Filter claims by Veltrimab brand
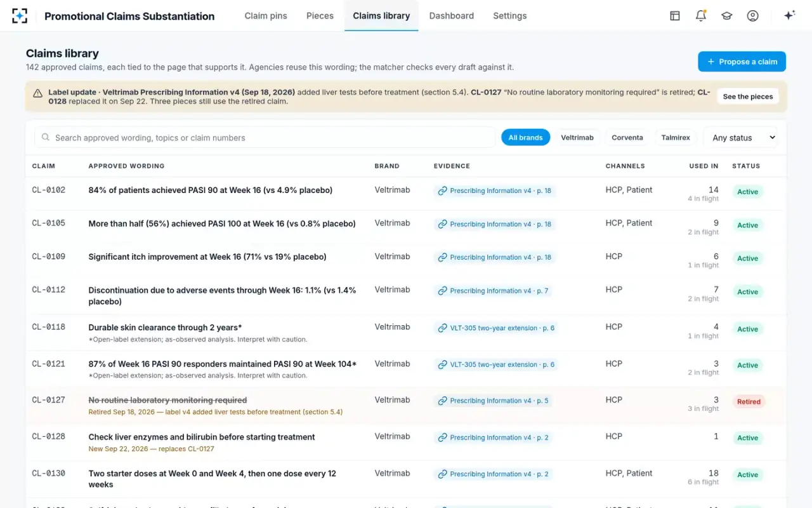812x508 pixels. pos(577,138)
